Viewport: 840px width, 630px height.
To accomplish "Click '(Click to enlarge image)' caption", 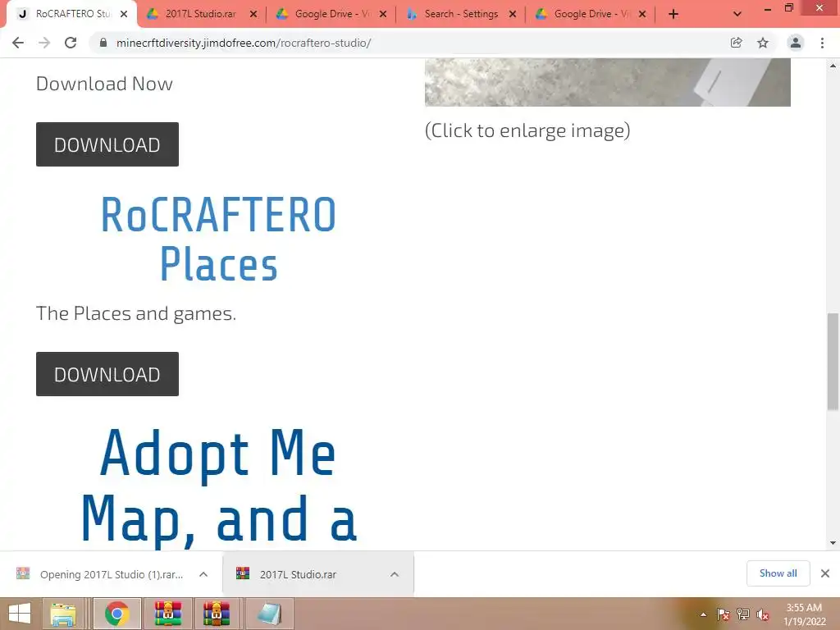I will [x=527, y=130].
